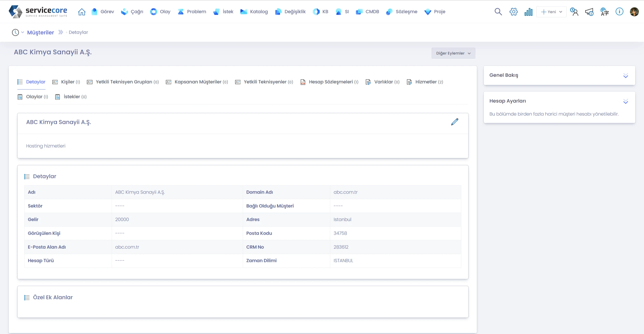Click the ServiceCore logo
The height and width of the screenshot is (334, 644).
pyautogui.click(x=38, y=12)
